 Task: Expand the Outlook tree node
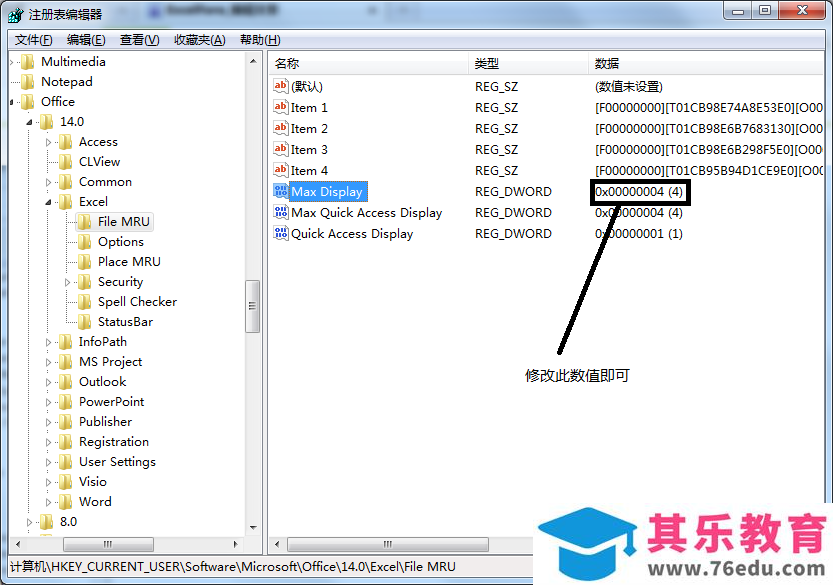click(x=48, y=383)
